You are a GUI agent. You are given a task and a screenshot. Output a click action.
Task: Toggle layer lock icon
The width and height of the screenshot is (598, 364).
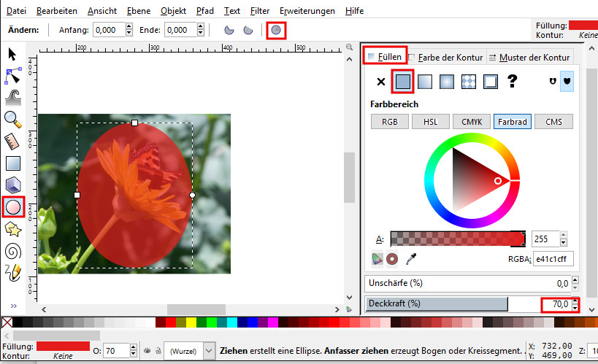(158, 351)
